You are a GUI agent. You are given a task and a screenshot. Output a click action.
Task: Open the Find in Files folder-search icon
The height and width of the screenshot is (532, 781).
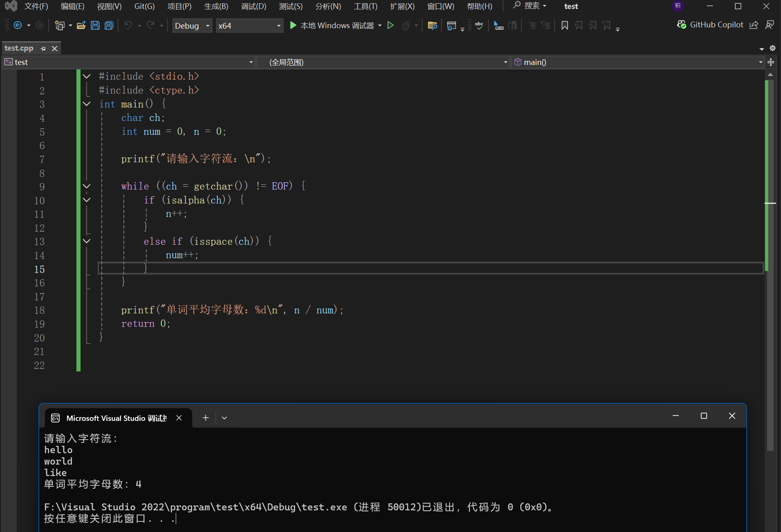[x=432, y=25]
